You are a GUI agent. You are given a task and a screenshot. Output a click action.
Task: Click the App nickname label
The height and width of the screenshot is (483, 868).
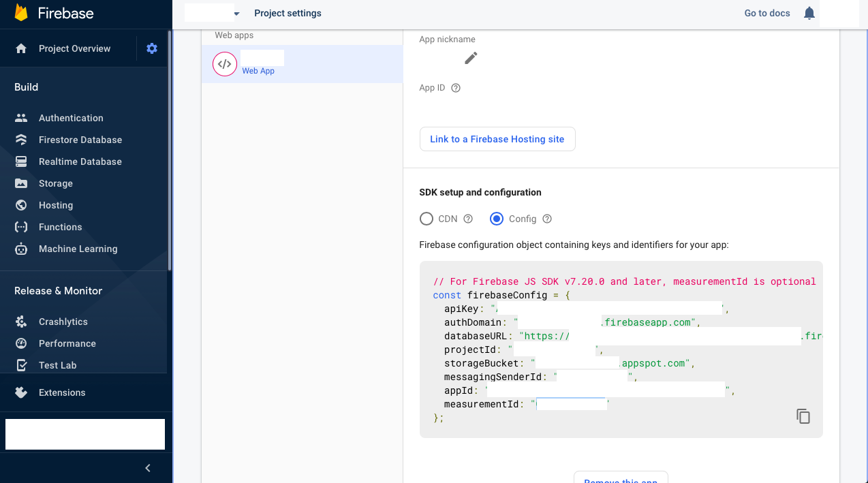click(448, 40)
